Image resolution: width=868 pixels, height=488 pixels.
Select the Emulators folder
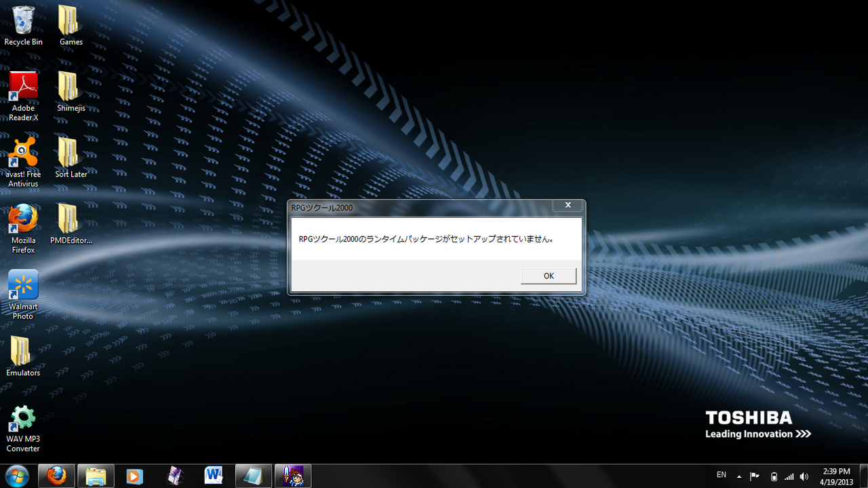[23, 356]
